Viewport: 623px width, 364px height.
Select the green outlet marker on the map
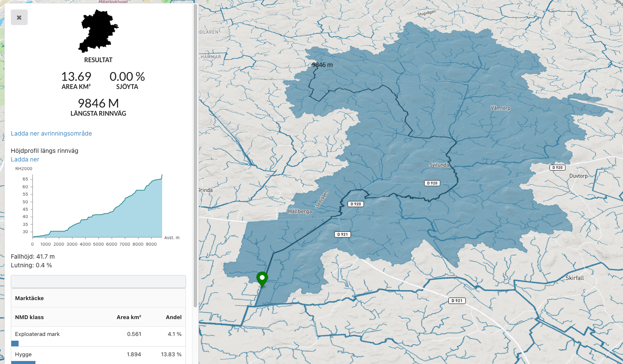click(x=262, y=279)
